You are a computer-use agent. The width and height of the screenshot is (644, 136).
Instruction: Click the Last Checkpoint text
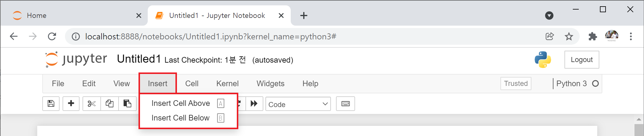click(205, 60)
